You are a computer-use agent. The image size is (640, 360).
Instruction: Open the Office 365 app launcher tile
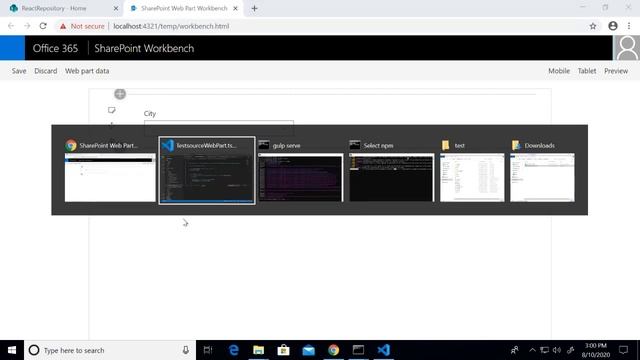(x=12, y=48)
